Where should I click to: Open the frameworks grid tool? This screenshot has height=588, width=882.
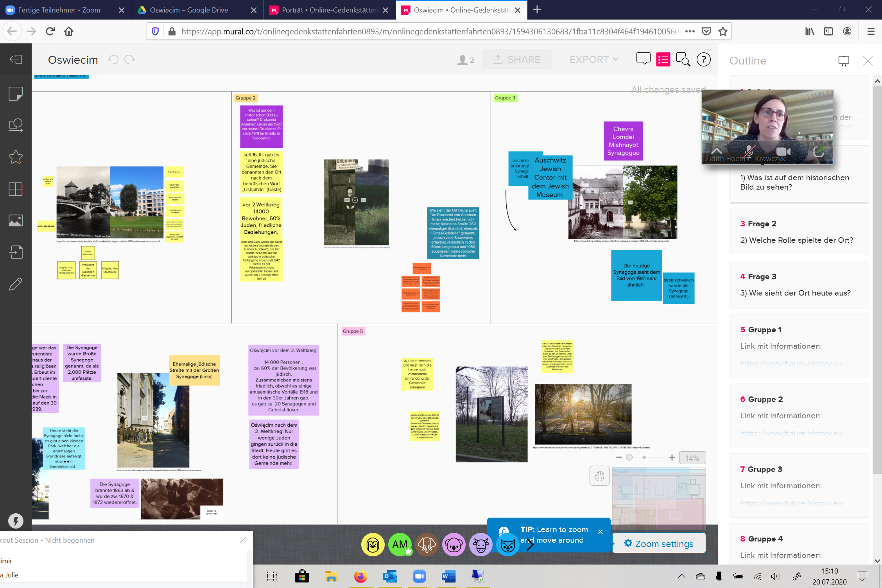click(16, 189)
